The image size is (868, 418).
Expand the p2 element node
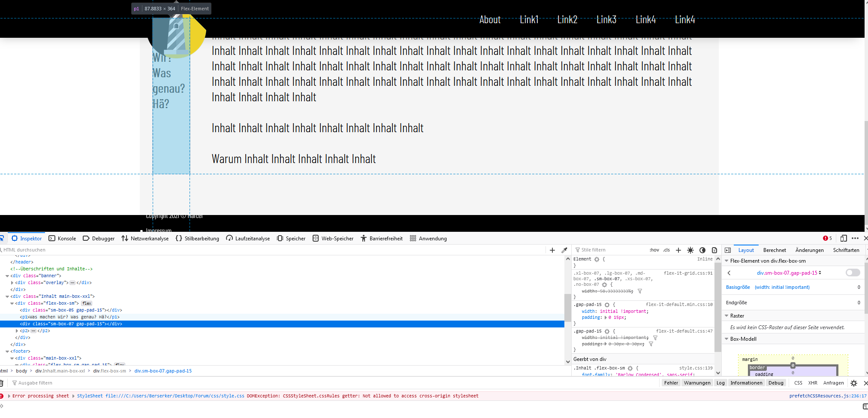17,331
